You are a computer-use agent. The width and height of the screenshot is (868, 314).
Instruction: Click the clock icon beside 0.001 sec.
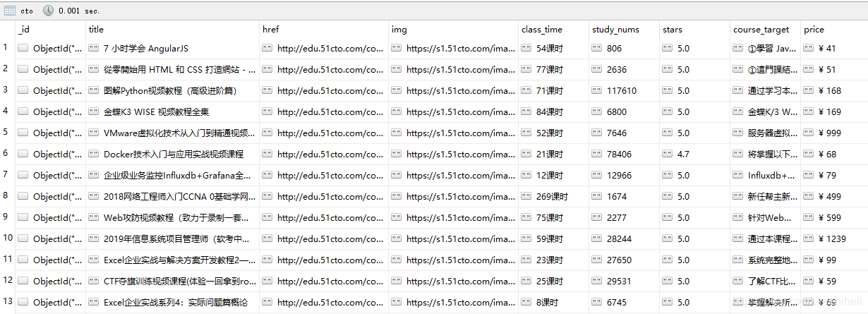49,10
